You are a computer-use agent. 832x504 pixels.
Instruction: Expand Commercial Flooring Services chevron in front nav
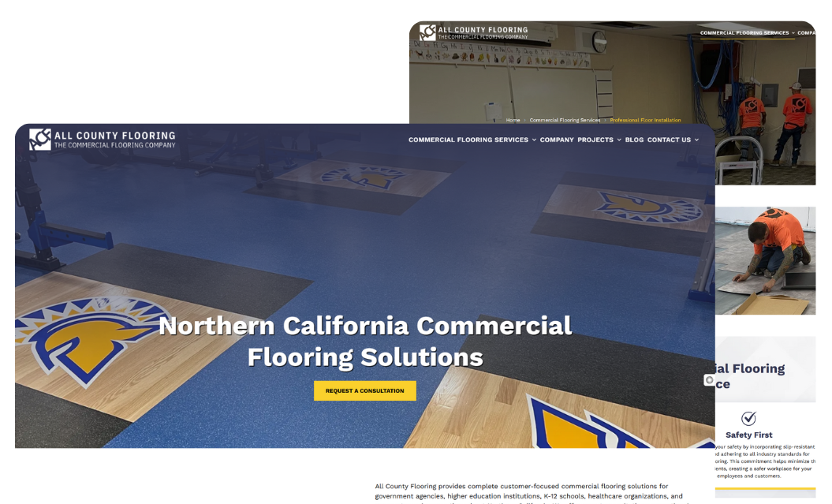pos(534,140)
